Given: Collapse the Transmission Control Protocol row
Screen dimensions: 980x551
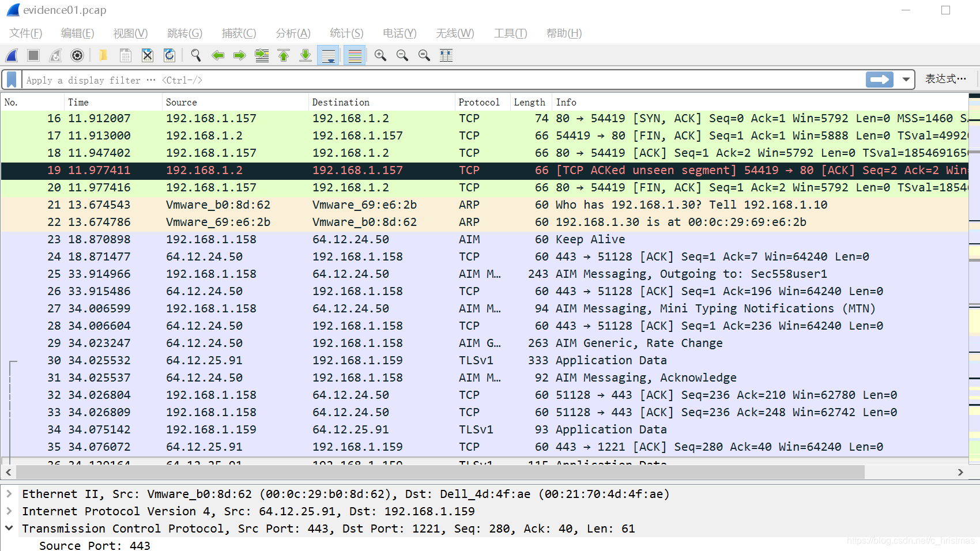Looking at the screenshot, I should [9, 529].
